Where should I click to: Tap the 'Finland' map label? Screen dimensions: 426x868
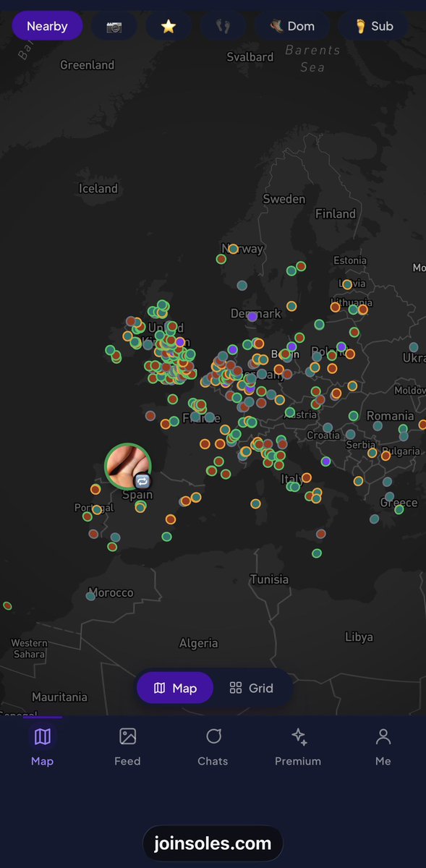point(336,214)
